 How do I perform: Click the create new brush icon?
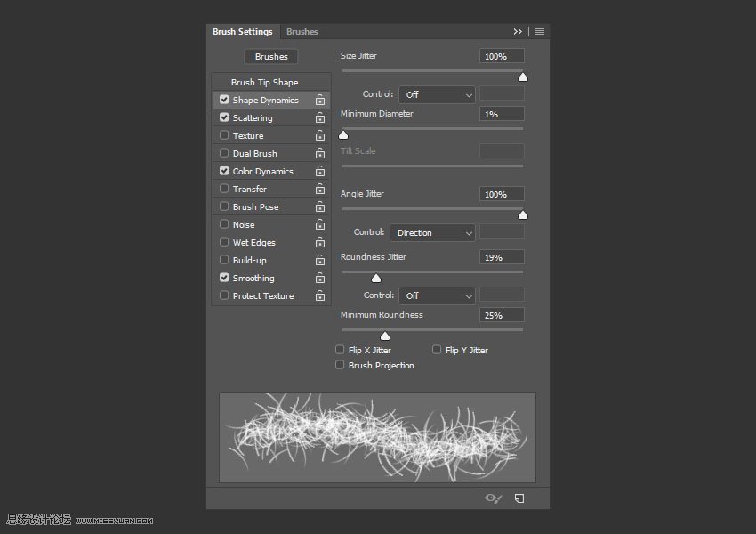click(519, 498)
